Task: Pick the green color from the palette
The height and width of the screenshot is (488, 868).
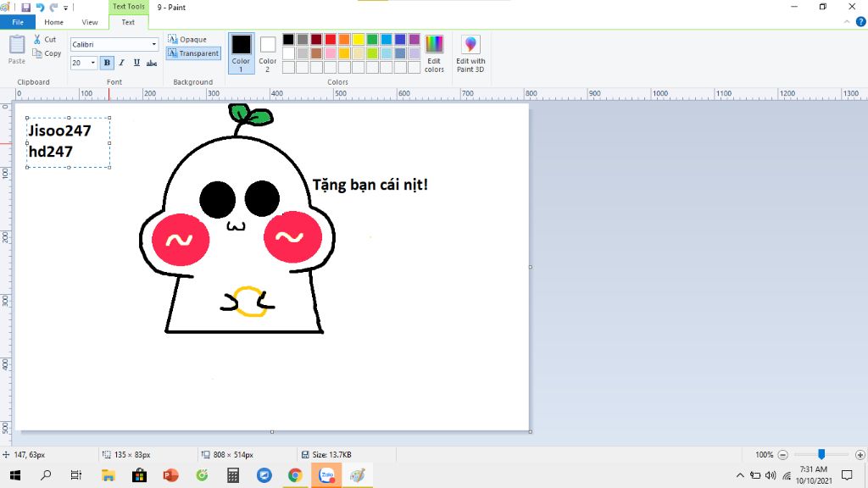Action: (x=372, y=39)
